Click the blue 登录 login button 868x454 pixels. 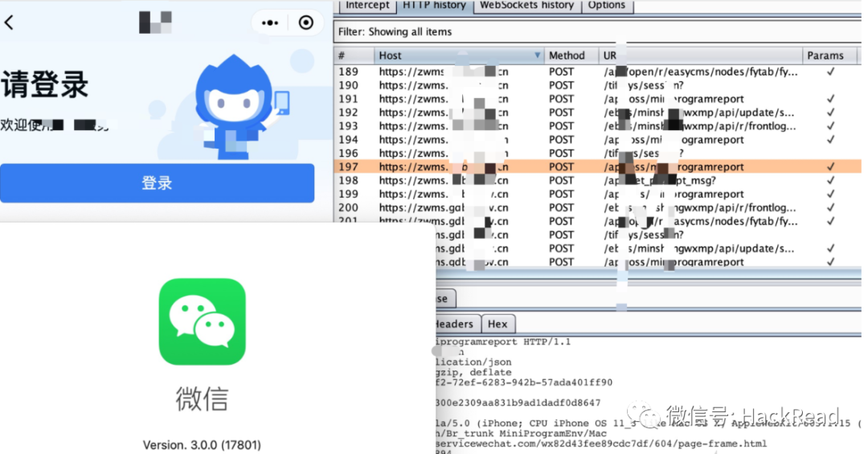coord(158,182)
